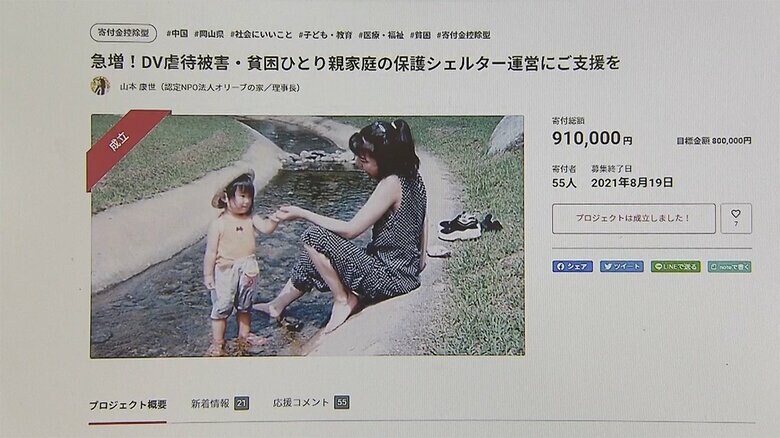Click the プロジェクトは成立しました！ button

[633, 218]
